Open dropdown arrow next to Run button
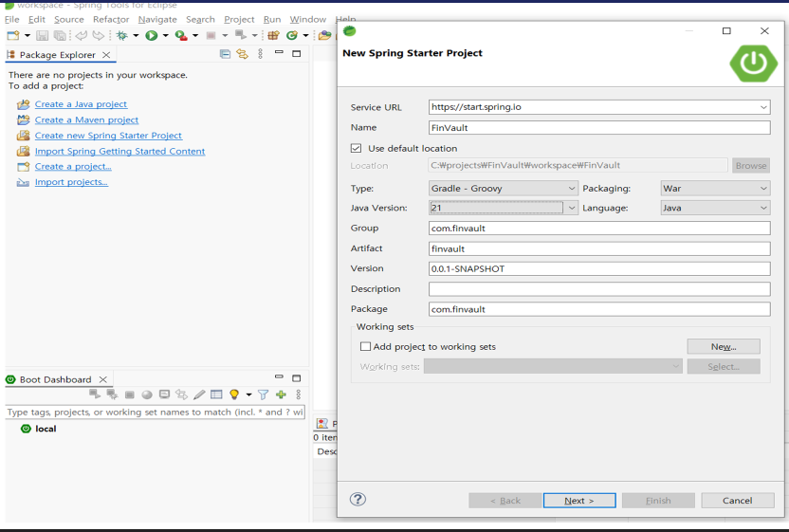Screen dimensions: 789x532 pos(166,35)
